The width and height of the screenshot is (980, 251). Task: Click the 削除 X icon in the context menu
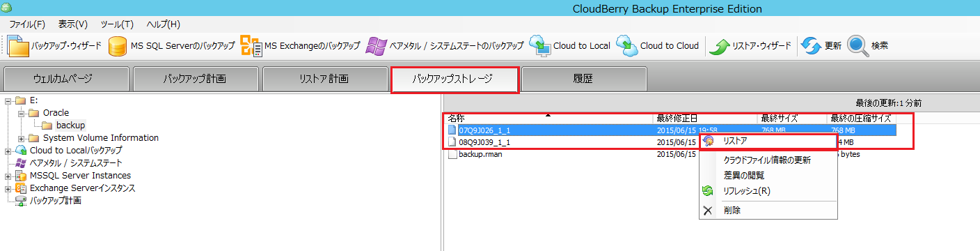pos(708,210)
